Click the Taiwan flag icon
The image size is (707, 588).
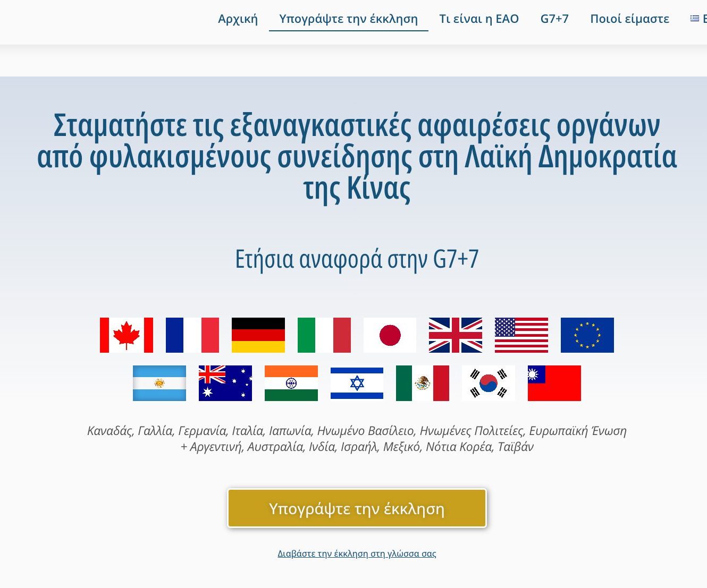click(554, 383)
